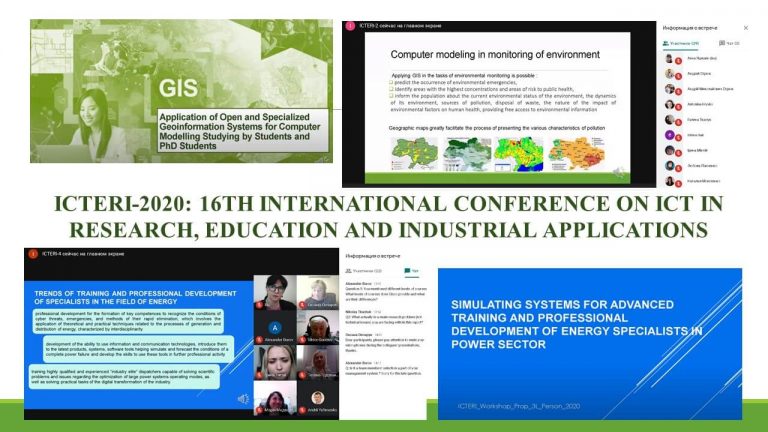Viewport: 768px width, 432px height.
Task: Click 'Application of Open and Specialized Geoinformation Systems' caption
Action: coord(242,131)
